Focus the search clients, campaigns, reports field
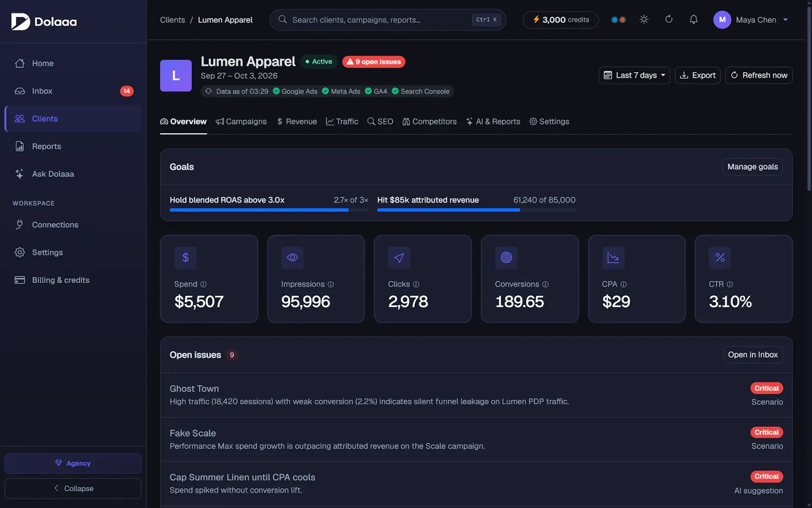This screenshot has width=812, height=508. coord(388,20)
